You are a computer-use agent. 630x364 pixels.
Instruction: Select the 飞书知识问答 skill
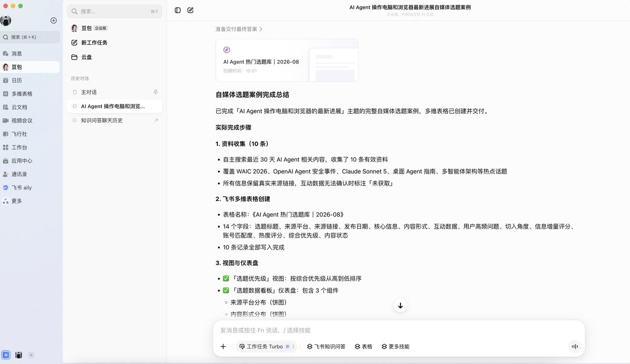[326, 347]
